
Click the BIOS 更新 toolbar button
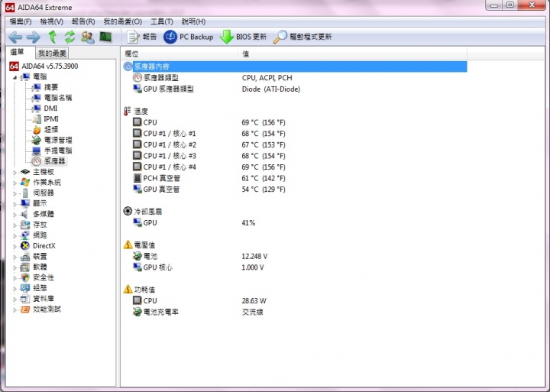pos(243,37)
